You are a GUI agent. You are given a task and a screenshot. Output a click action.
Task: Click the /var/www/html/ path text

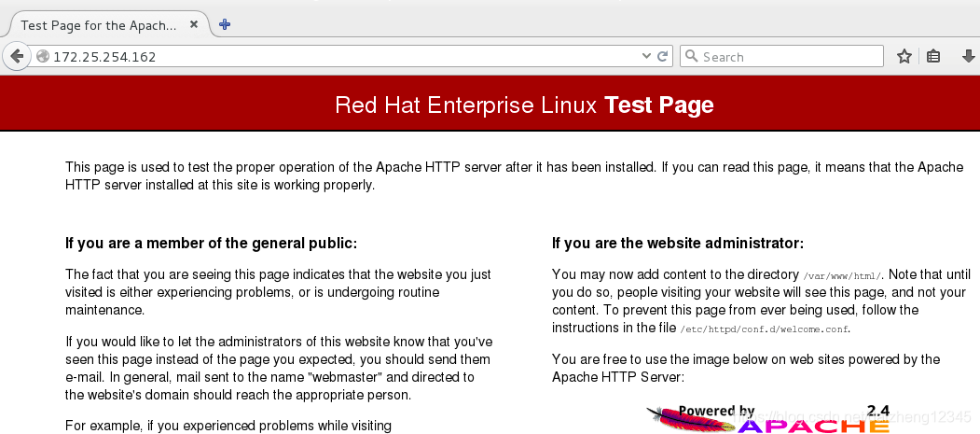tap(843, 275)
